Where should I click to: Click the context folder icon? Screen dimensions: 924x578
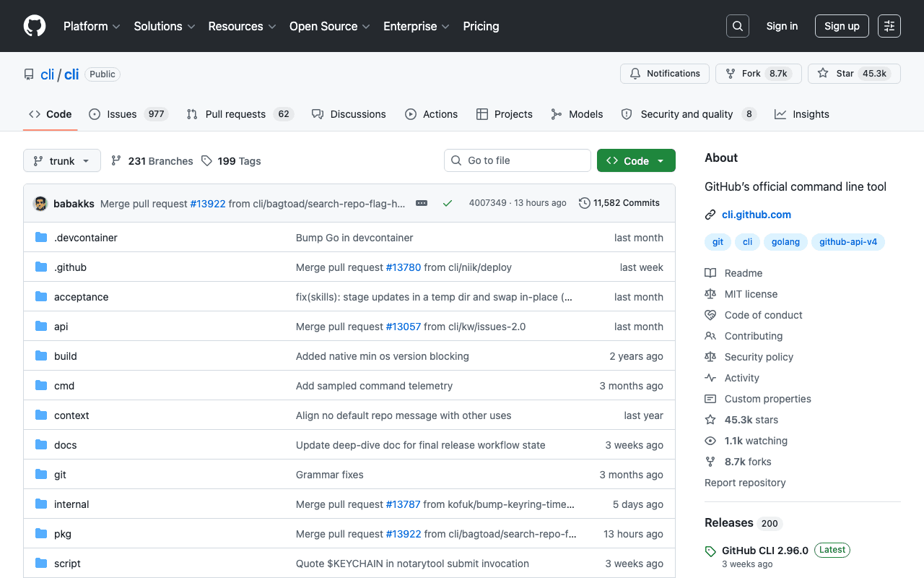(x=41, y=415)
